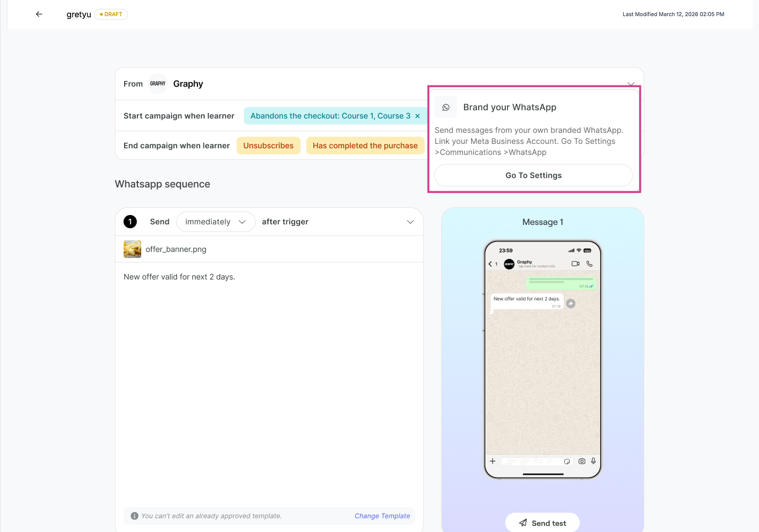Click the info icon beside the approved template notice
This screenshot has width=759, height=532.
click(135, 516)
